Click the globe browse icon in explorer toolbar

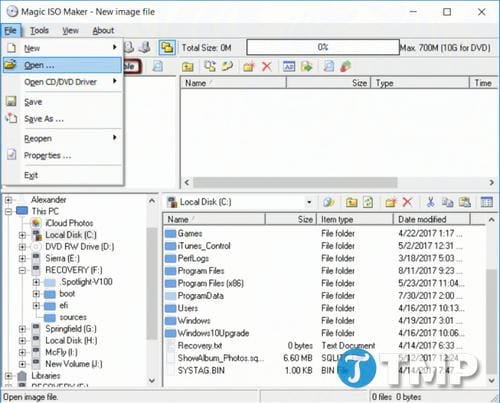coord(329,202)
